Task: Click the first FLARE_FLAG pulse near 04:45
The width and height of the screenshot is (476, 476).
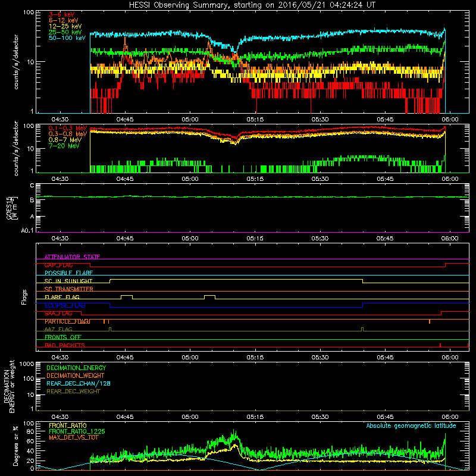Action: point(127,297)
